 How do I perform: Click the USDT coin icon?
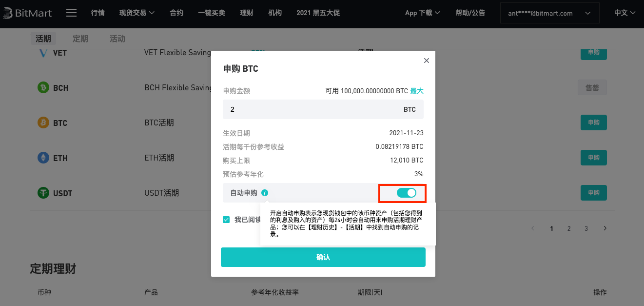[44, 193]
